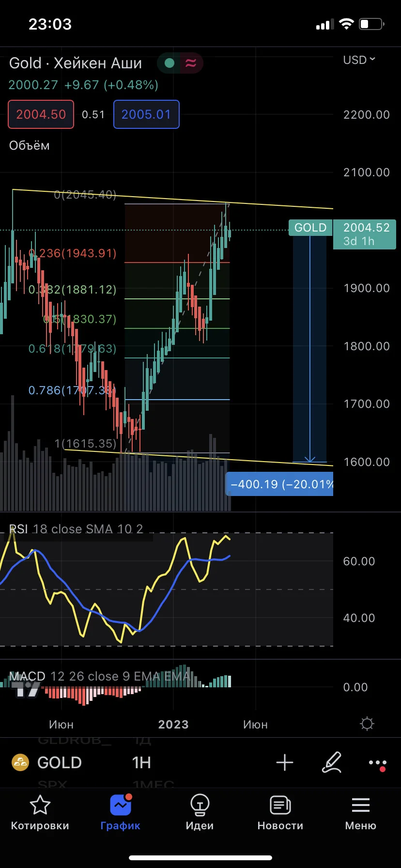The width and height of the screenshot is (401, 868).
Task: Open the USD currency dropdown
Action: click(359, 60)
